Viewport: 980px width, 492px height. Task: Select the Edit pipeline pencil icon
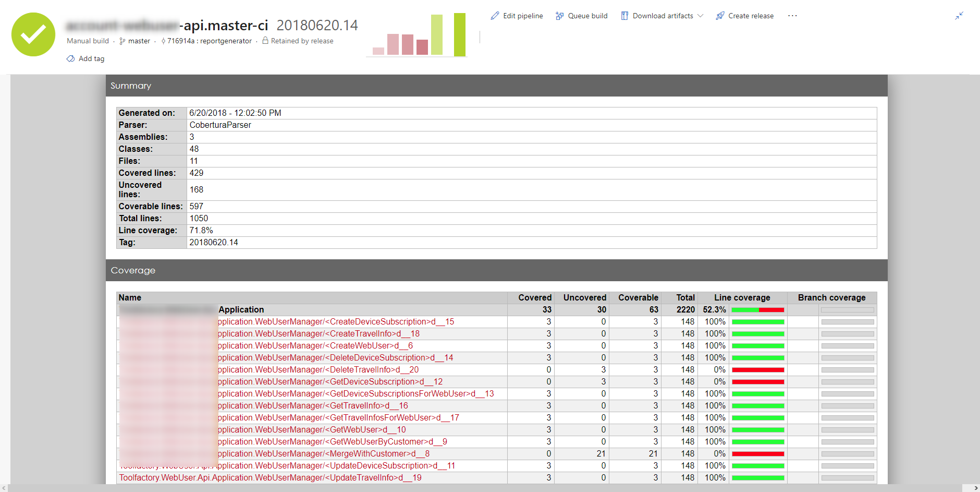(x=494, y=16)
